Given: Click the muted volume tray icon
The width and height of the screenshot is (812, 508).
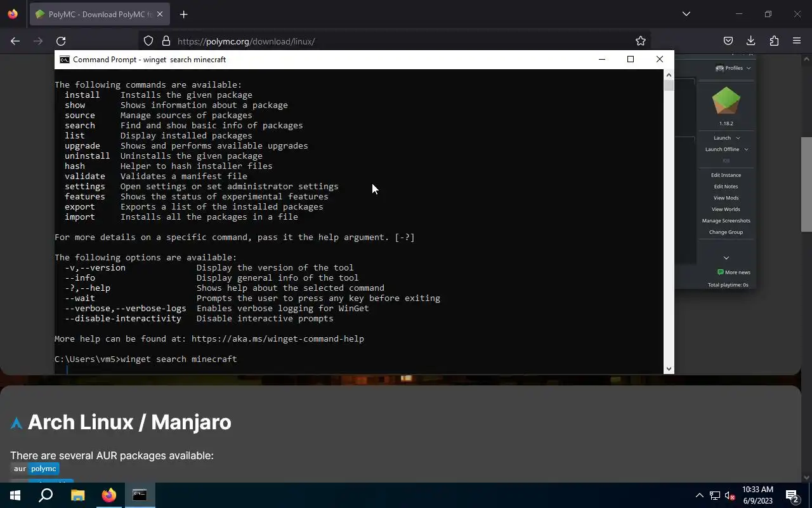Looking at the screenshot, I should pyautogui.click(x=730, y=495).
